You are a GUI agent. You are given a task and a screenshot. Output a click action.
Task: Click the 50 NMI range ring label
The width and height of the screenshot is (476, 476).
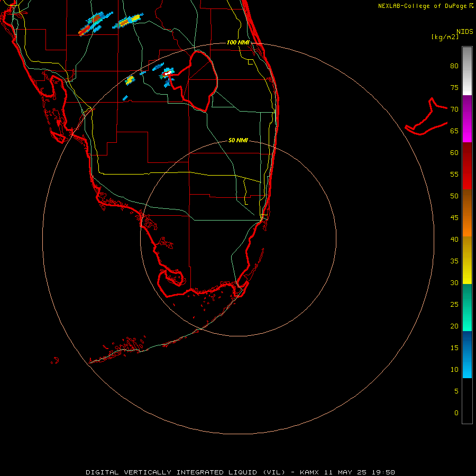[238, 140]
